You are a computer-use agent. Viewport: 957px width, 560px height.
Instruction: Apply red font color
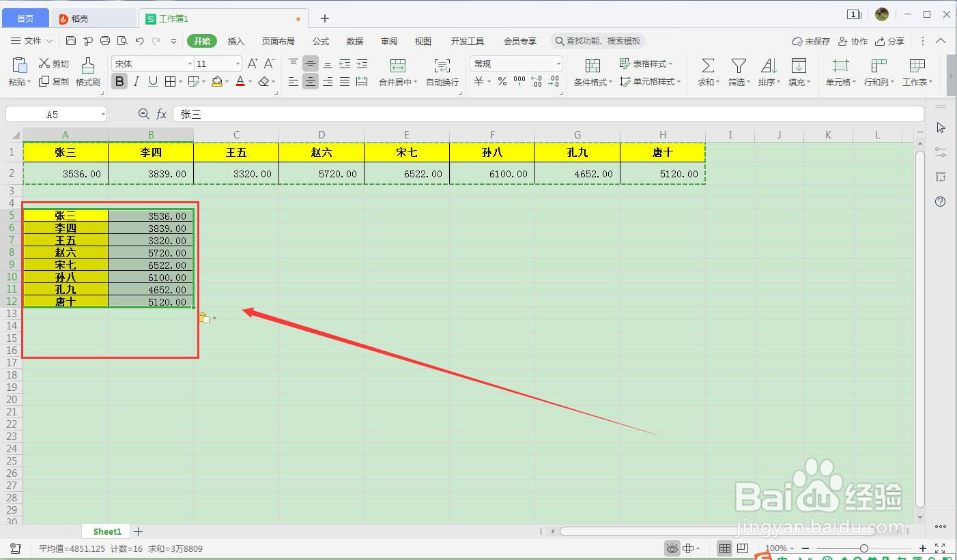(x=240, y=81)
